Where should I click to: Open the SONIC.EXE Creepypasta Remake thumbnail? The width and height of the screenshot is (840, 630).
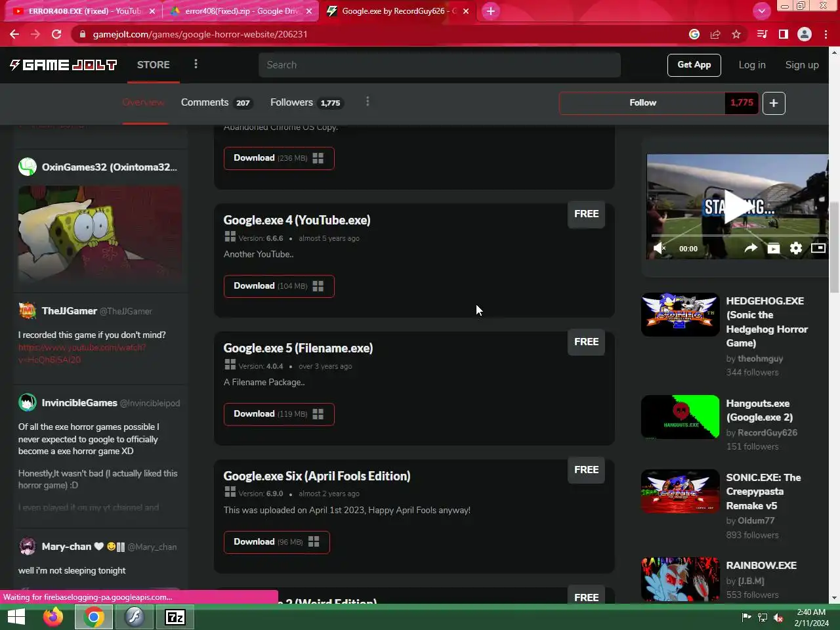tap(680, 491)
